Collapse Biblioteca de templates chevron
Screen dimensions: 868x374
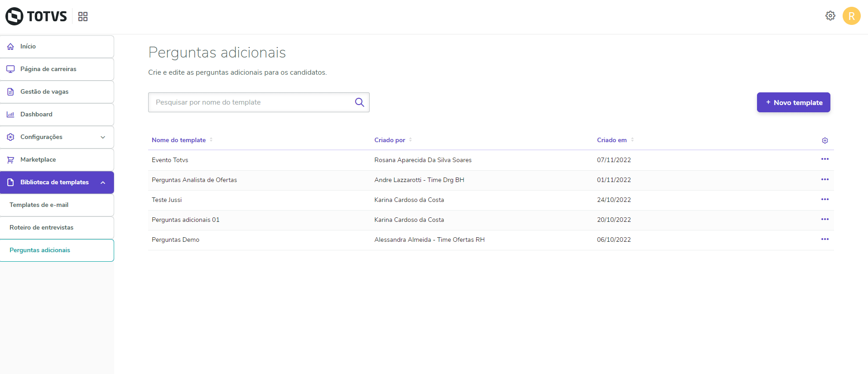click(103, 182)
